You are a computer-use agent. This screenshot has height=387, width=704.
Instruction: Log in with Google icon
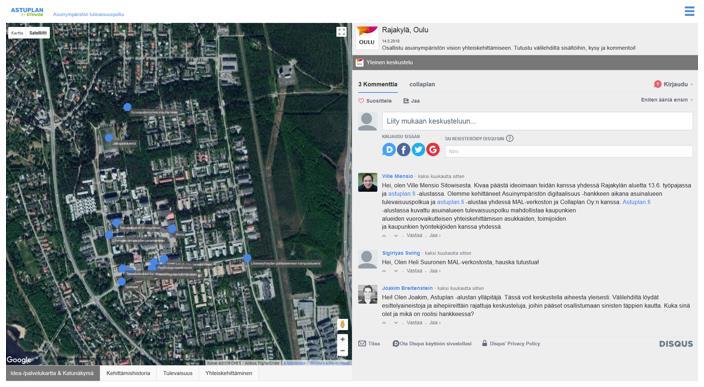pyautogui.click(x=433, y=150)
